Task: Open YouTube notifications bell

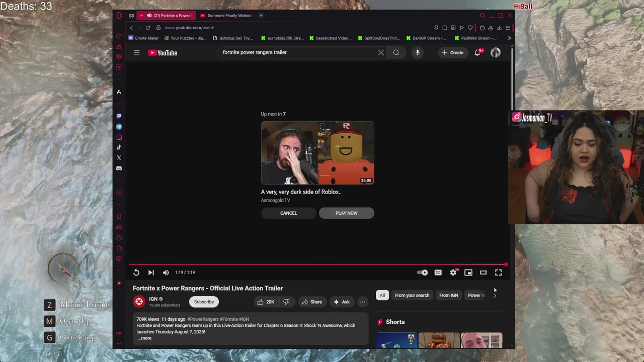Action: [x=477, y=52]
